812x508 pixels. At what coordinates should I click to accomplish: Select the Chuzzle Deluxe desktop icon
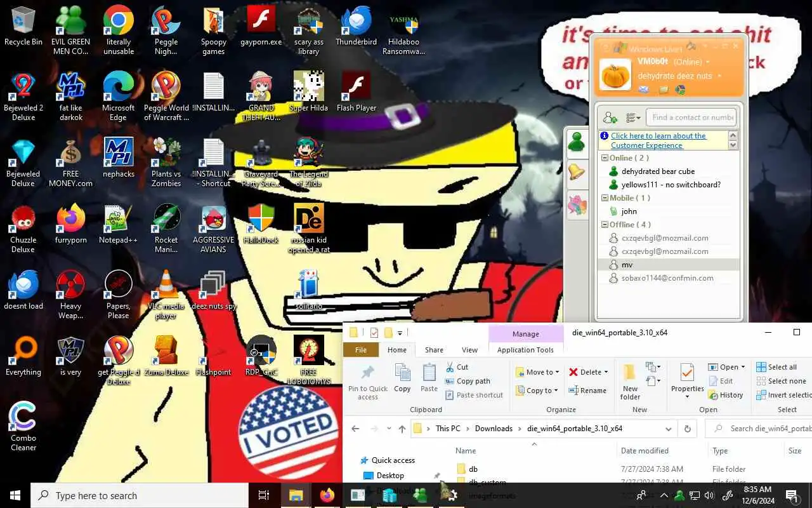[x=23, y=229]
